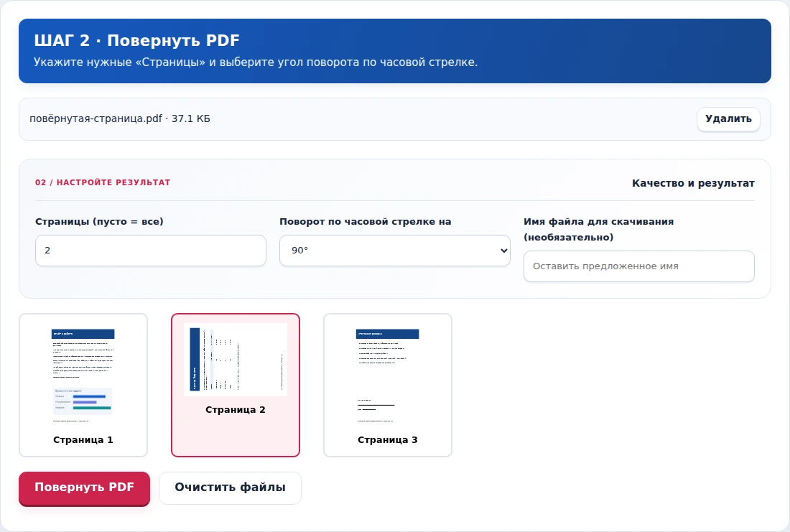Screen dimensions: 790x532
Task: Click the 02 / НАСТРОЙТЕ РЕЗУЛЬТАТ heading
Action: tap(103, 182)
